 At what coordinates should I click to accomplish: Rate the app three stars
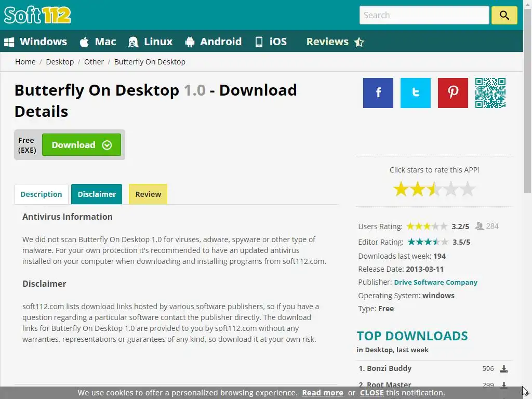click(434, 189)
